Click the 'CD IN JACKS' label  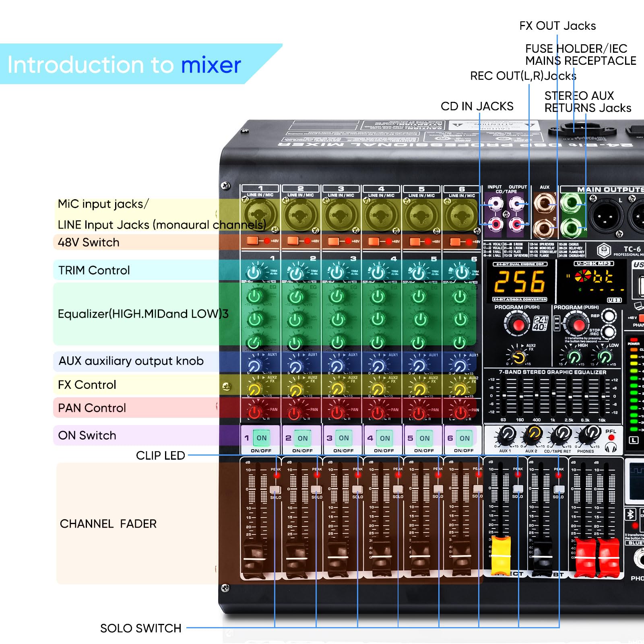[477, 106]
